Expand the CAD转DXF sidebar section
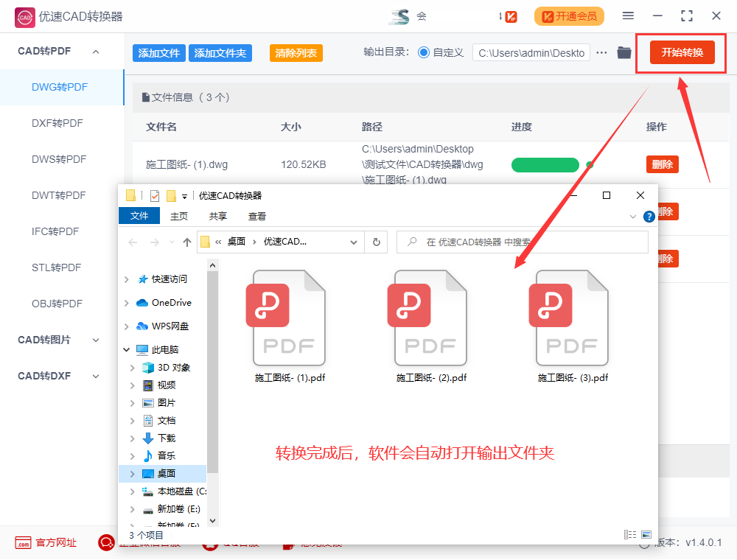737x560 pixels. [95, 376]
